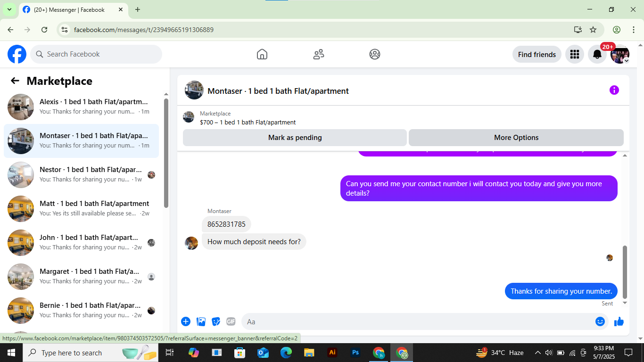The width and height of the screenshot is (644, 362).
Task: Send a thumbs-up like
Action: coord(619,321)
